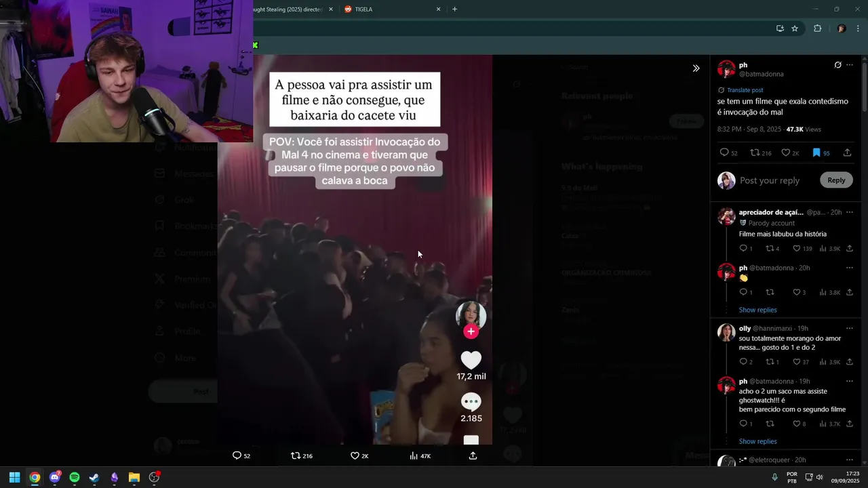Switch to TIGELA browser tab
Image resolution: width=868 pixels, height=488 pixels.
pyautogui.click(x=393, y=9)
